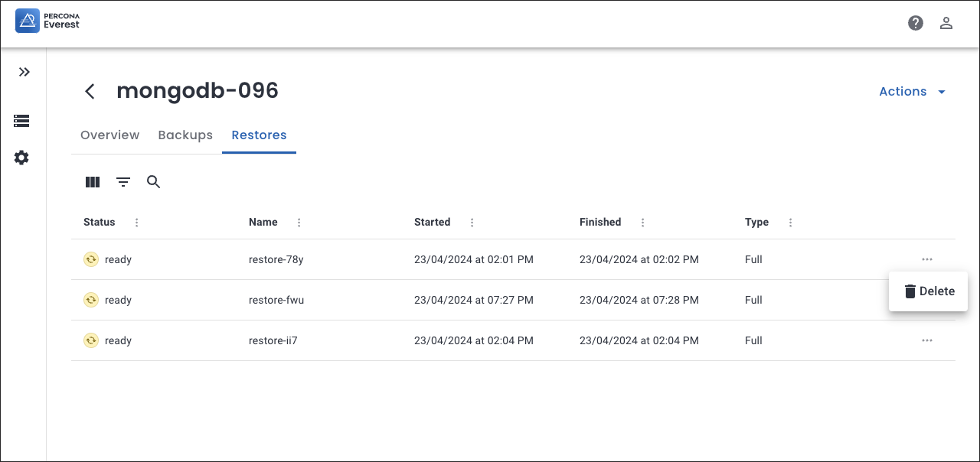Switch to the Overview tab
This screenshot has width=980, height=462.
tap(109, 135)
